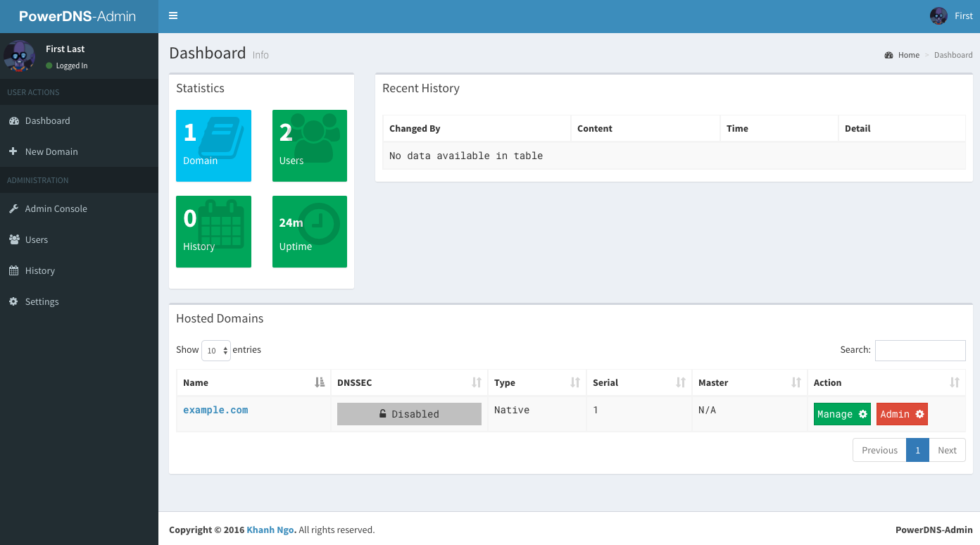Viewport: 980px width, 545px height.
Task: Open Settings from sidebar menu
Action: tap(42, 301)
